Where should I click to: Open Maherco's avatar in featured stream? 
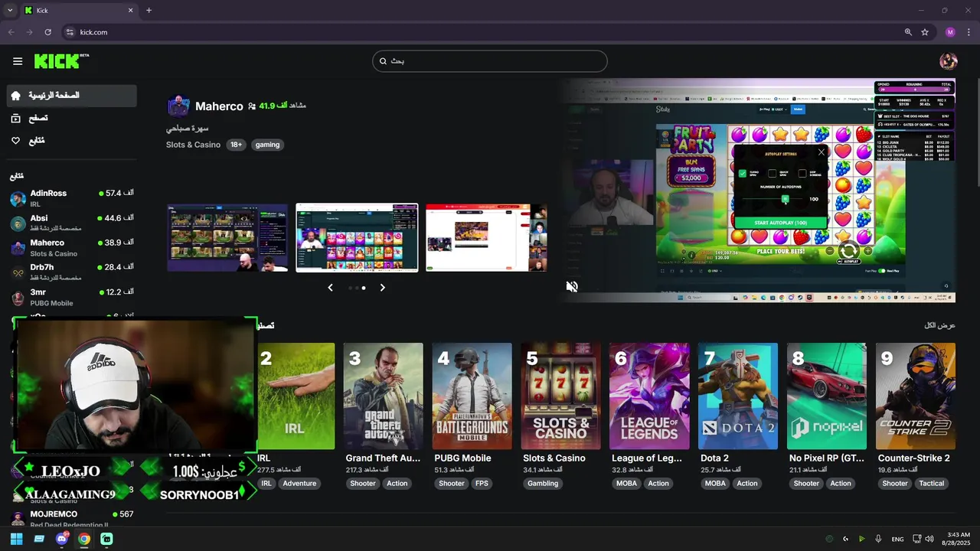coord(178,106)
